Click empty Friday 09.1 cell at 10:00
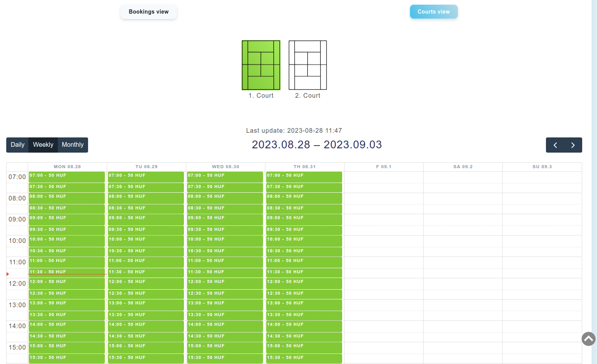Screen dimensions: 597x364 coord(383,241)
